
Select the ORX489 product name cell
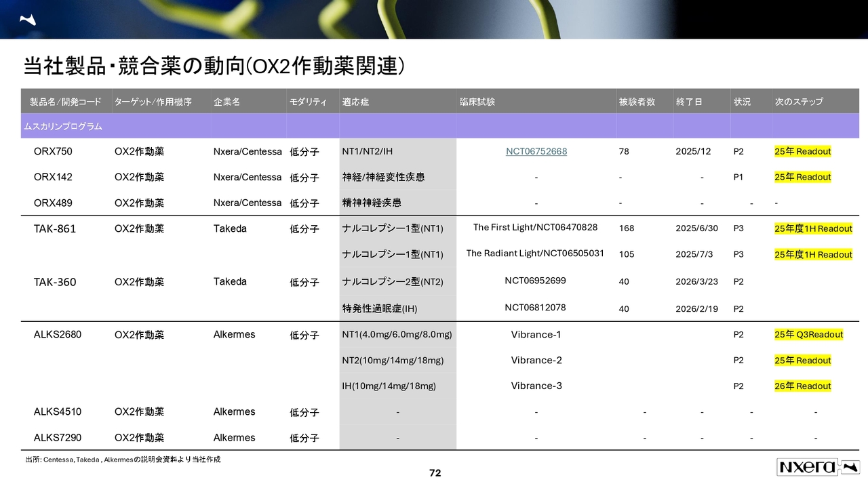[53, 203]
